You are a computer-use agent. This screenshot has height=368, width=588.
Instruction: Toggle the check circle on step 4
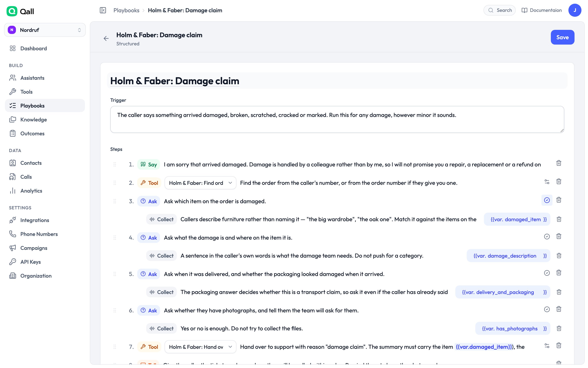coord(547,237)
